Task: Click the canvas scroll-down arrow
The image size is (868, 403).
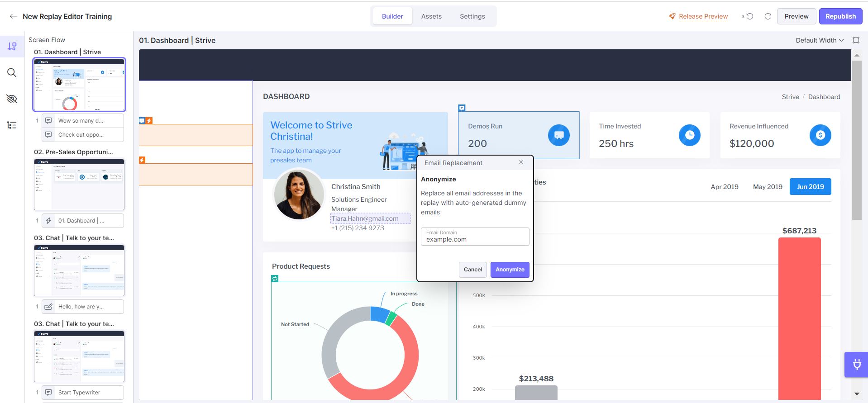Action: tap(856, 394)
